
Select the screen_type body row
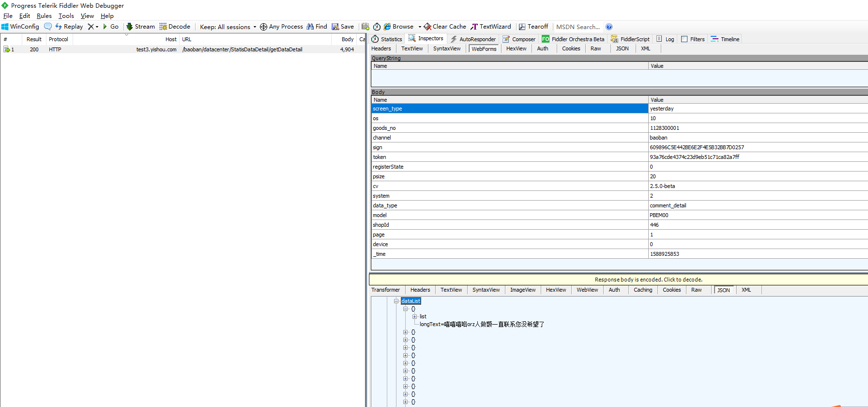(619, 109)
